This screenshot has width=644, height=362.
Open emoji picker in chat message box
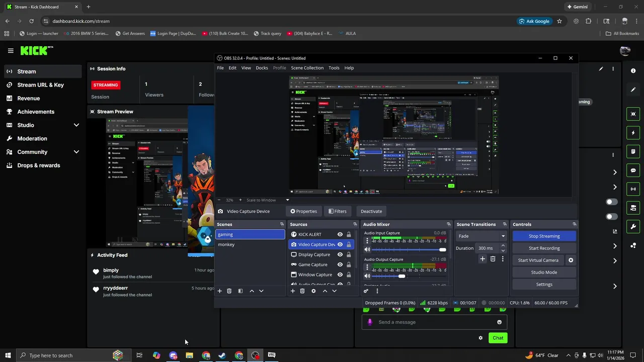[x=500, y=322]
